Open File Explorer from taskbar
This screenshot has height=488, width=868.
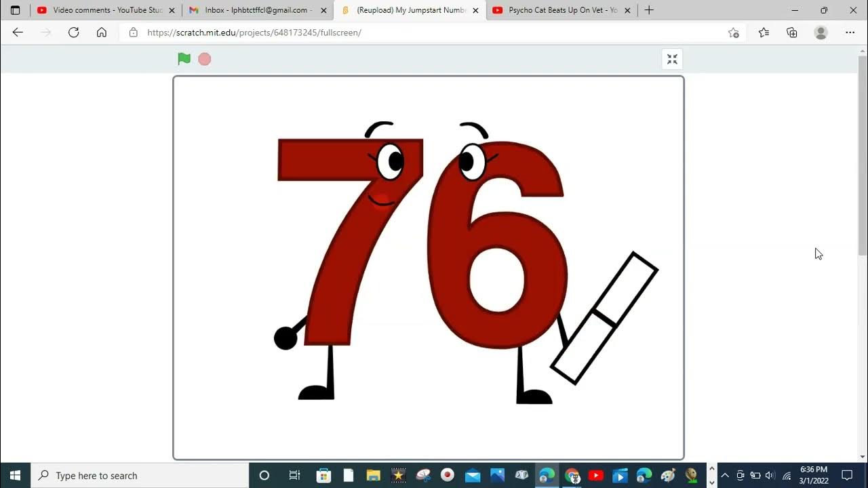tap(373, 475)
